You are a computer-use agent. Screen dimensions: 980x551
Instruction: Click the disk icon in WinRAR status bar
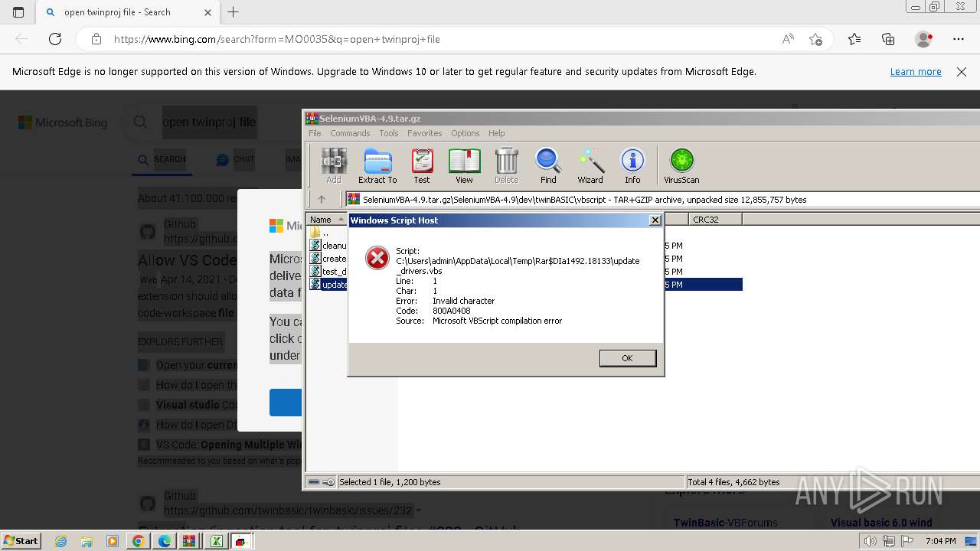pos(314,482)
